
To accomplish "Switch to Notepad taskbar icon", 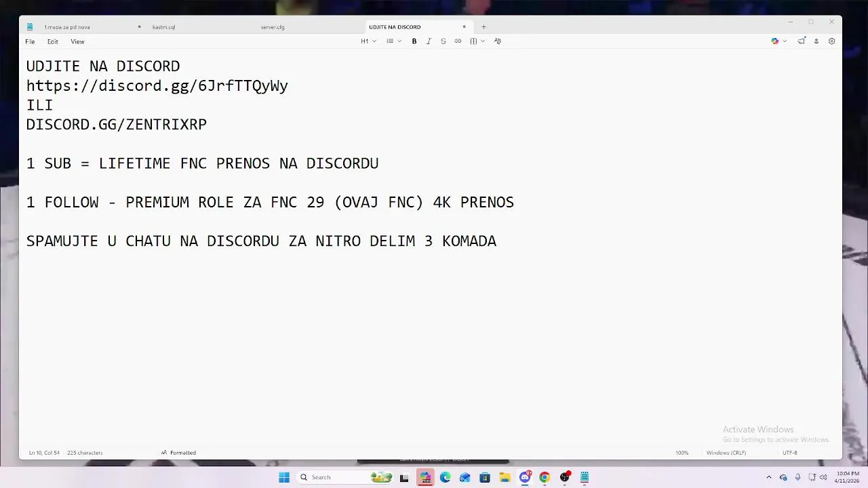I will point(585,478).
